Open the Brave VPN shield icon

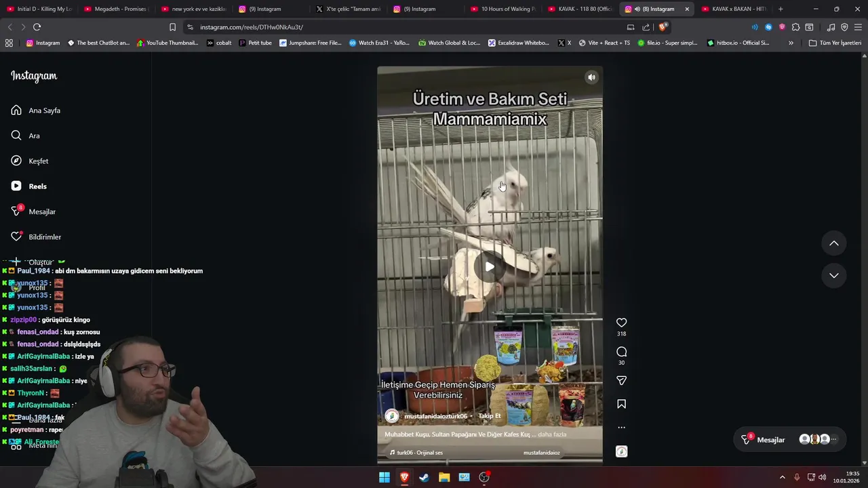tap(844, 27)
